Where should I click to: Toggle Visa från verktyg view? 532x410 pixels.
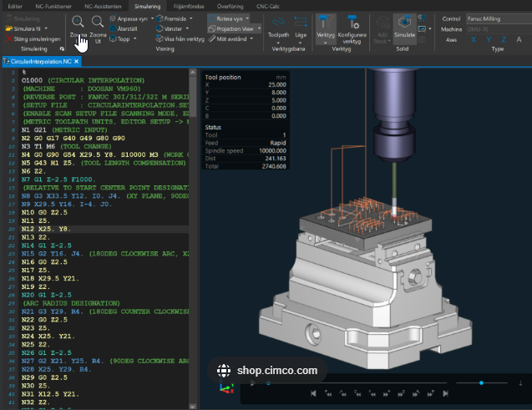tap(181, 38)
